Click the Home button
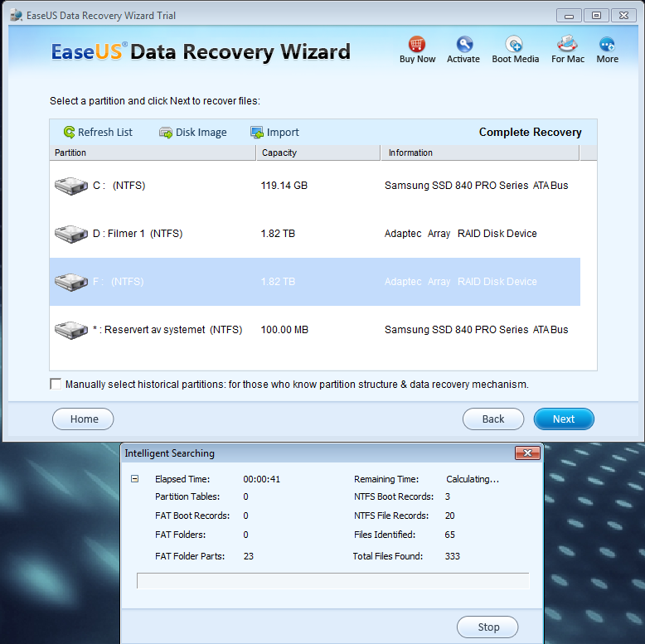The height and width of the screenshot is (644, 645). 83,419
